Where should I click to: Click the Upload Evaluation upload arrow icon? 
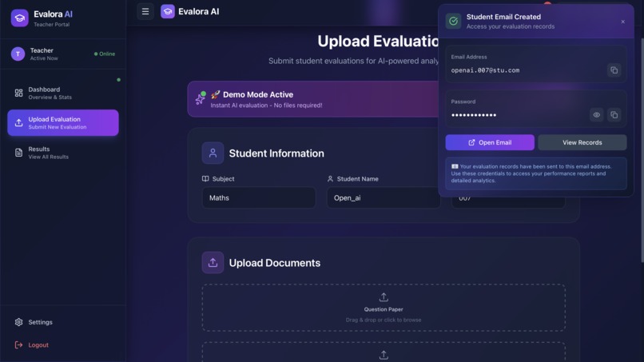click(x=18, y=122)
